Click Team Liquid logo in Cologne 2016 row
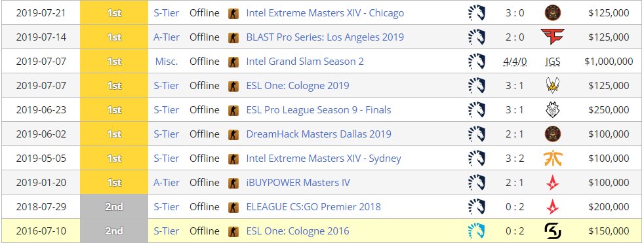644x243 pixels. 476,231
